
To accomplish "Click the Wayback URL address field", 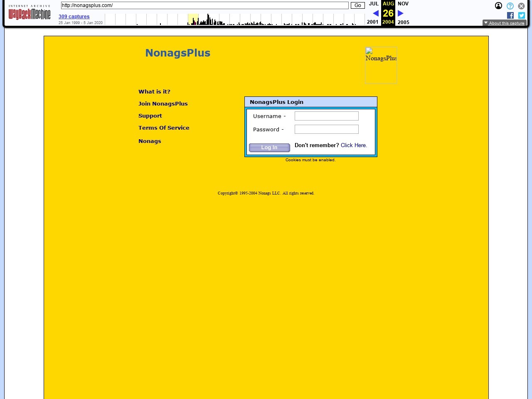I will click(204, 5).
